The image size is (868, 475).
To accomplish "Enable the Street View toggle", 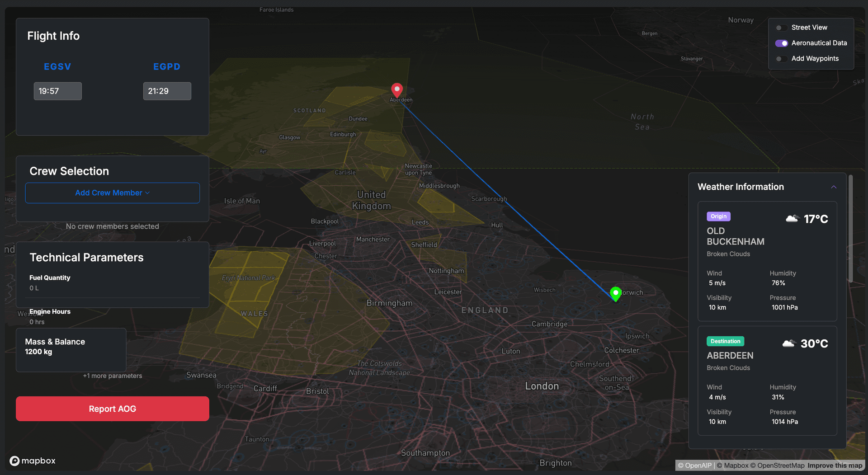I will click(781, 28).
